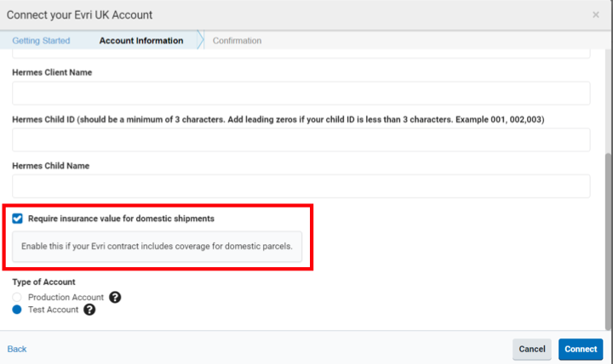Viewport: 613px width, 364px height.
Task: Click the blue Connect button
Action: pos(581,349)
